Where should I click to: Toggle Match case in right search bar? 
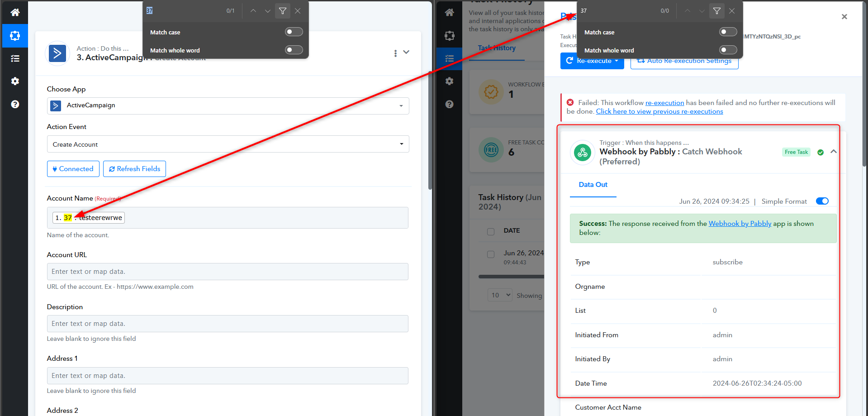tap(728, 32)
